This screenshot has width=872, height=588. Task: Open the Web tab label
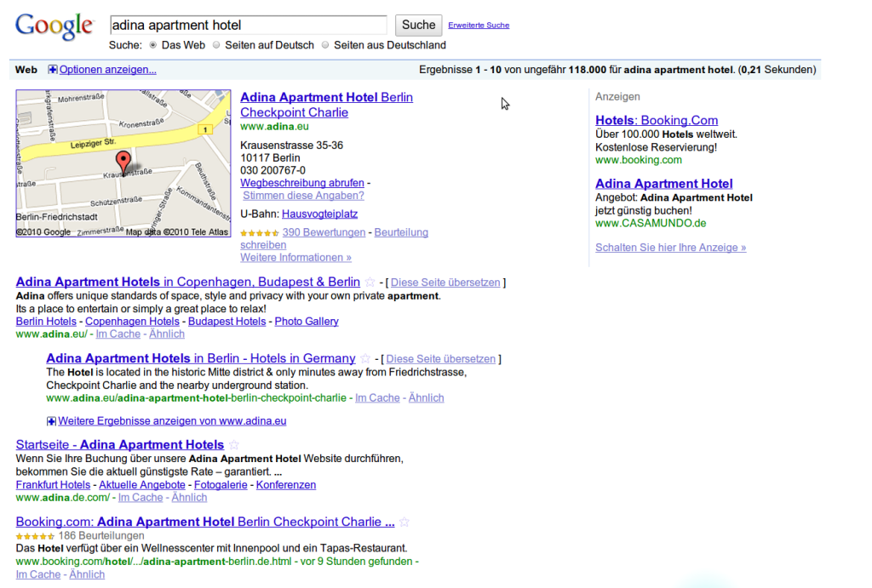coord(26,70)
